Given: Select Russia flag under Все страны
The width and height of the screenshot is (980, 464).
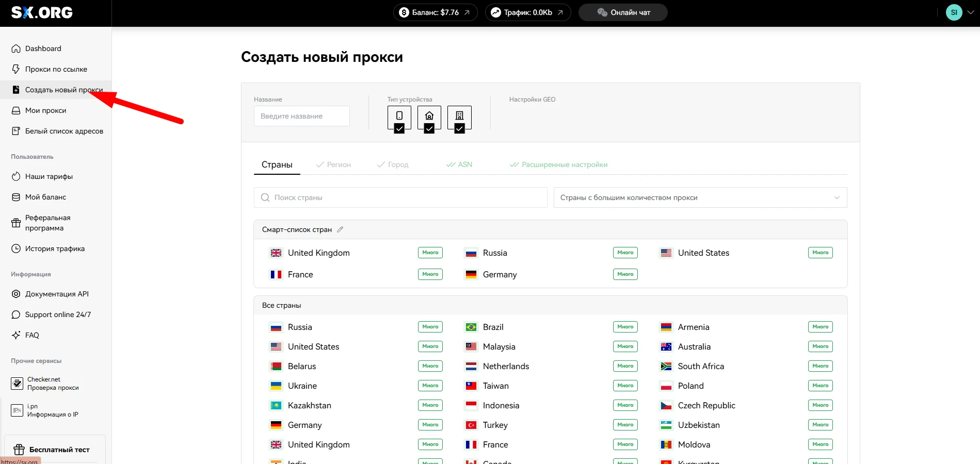Looking at the screenshot, I should 276,327.
